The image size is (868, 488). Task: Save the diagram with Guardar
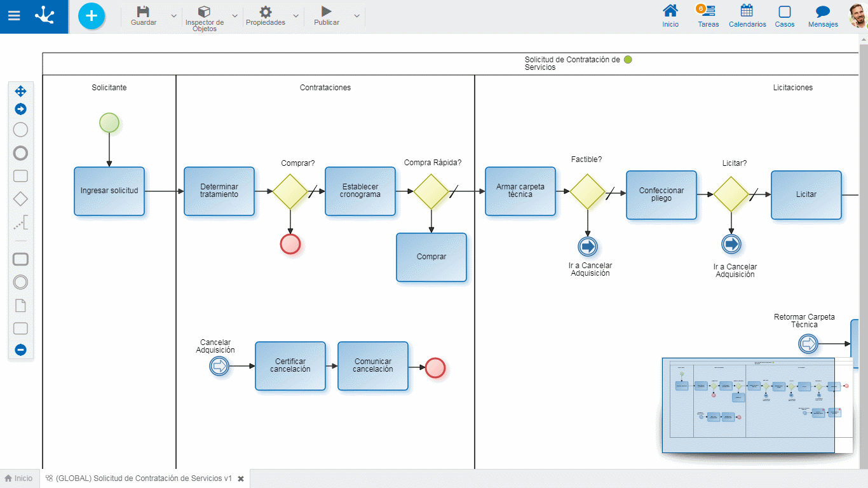(144, 16)
